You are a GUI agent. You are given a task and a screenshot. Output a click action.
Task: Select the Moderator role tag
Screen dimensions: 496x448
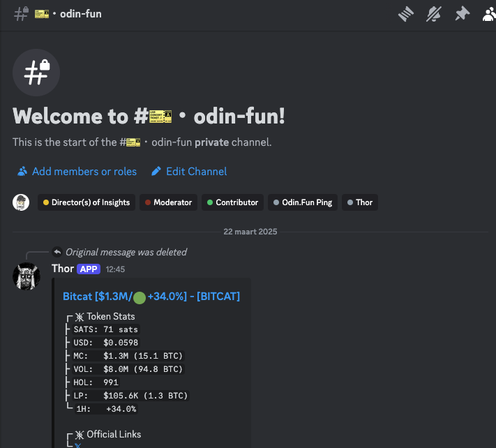168,202
